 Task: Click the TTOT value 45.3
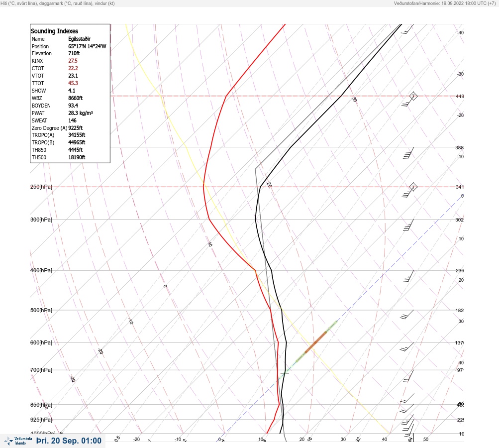click(x=73, y=83)
